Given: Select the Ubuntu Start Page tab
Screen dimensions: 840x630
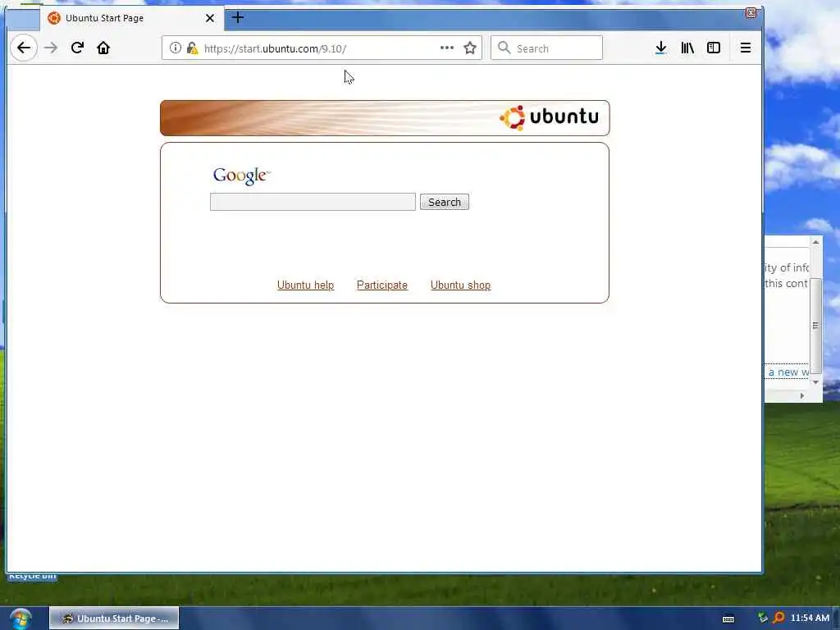Looking at the screenshot, I should point(131,18).
